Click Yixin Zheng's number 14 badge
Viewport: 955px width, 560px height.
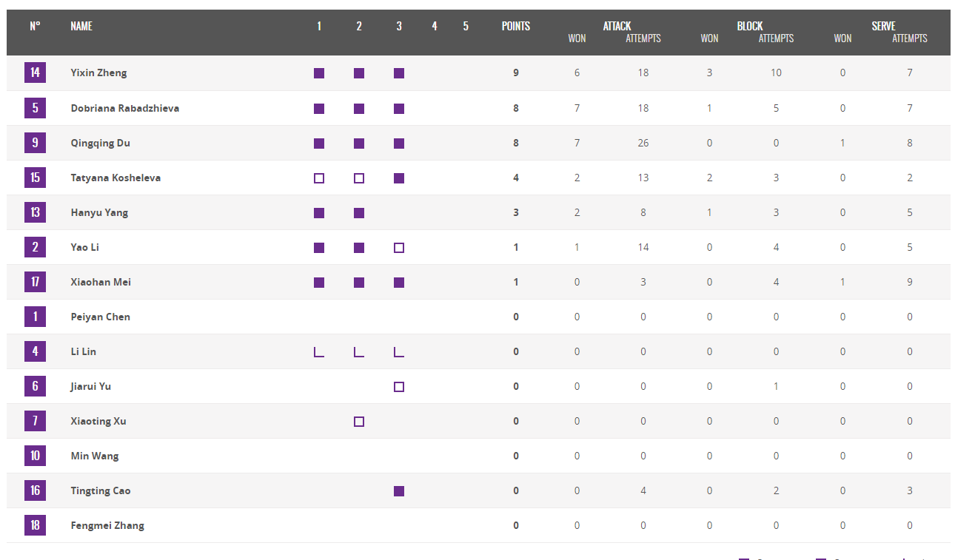click(x=35, y=72)
